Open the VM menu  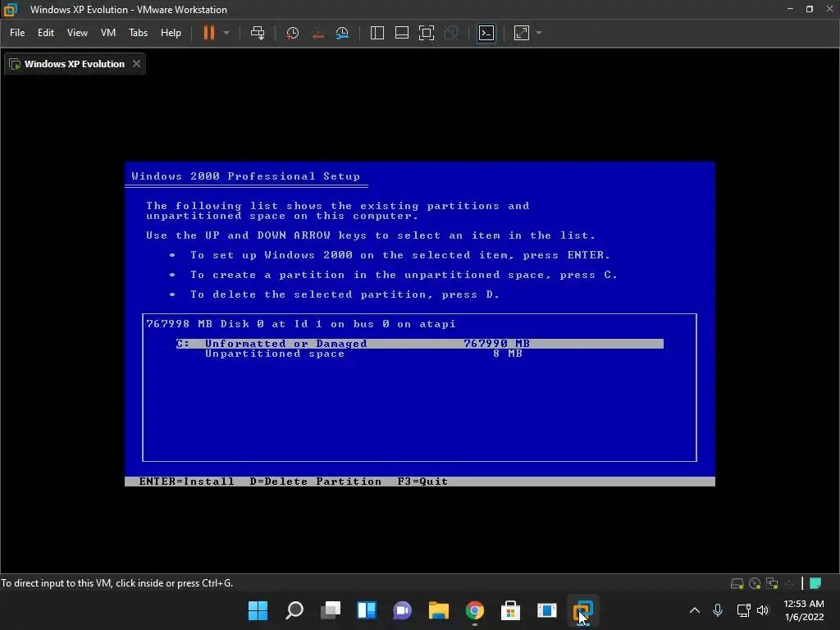pyautogui.click(x=108, y=33)
